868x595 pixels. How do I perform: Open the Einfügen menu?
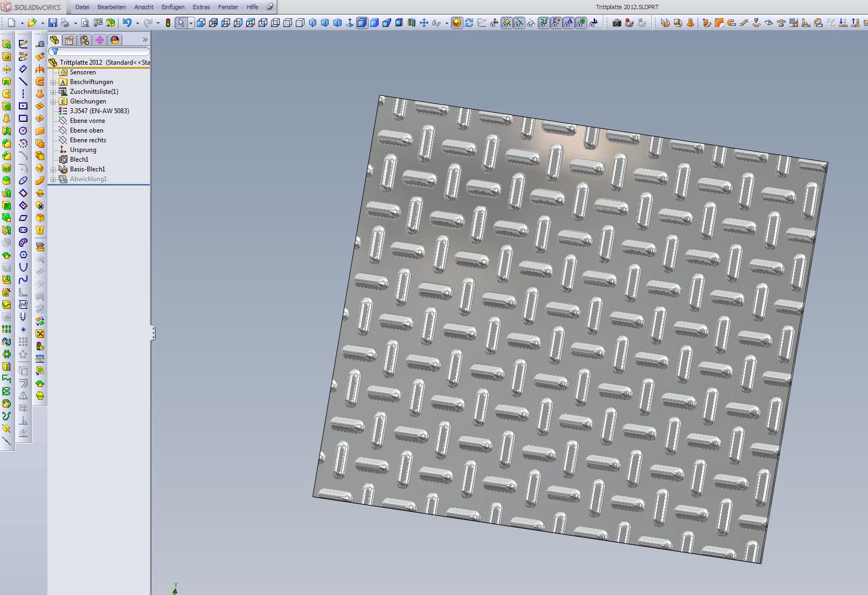click(x=172, y=7)
